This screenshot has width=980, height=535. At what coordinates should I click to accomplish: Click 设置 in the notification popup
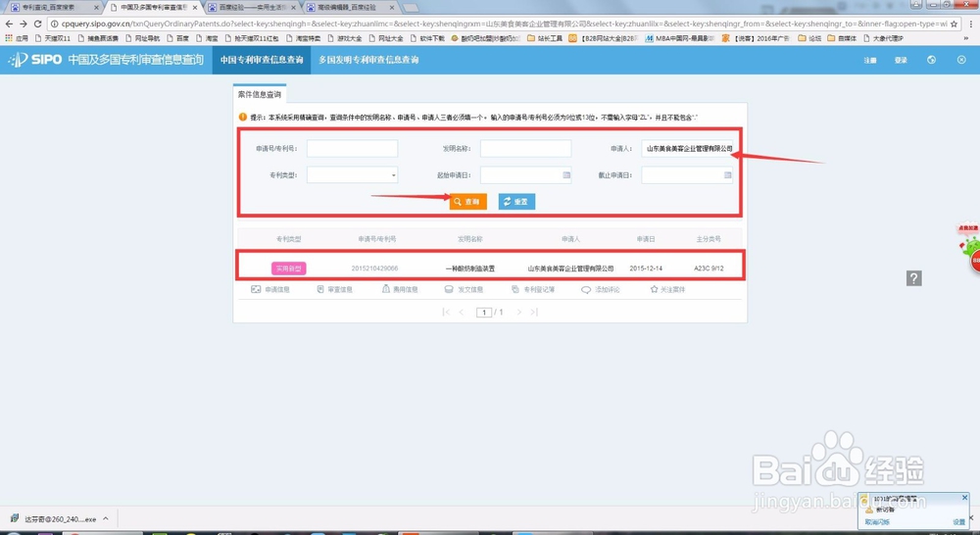click(x=958, y=522)
